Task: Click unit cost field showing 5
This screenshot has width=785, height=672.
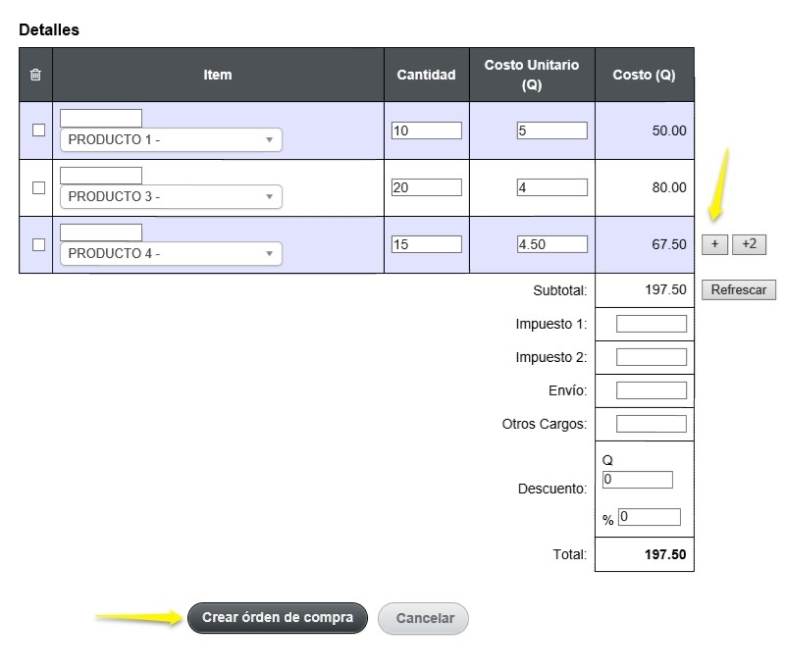Action: coord(552,130)
